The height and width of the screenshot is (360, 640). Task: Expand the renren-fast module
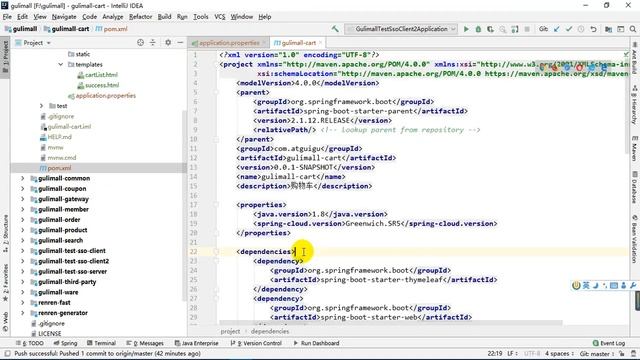[x=22, y=302]
